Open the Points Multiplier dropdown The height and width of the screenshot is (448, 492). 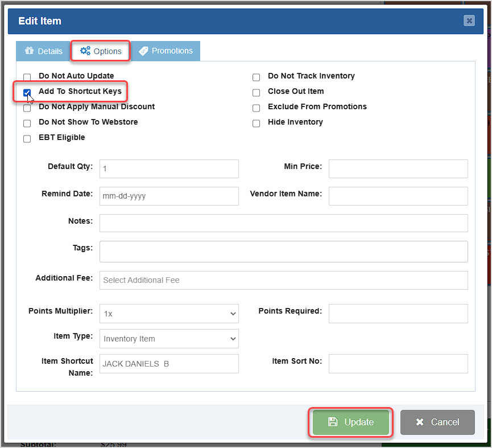pos(169,314)
